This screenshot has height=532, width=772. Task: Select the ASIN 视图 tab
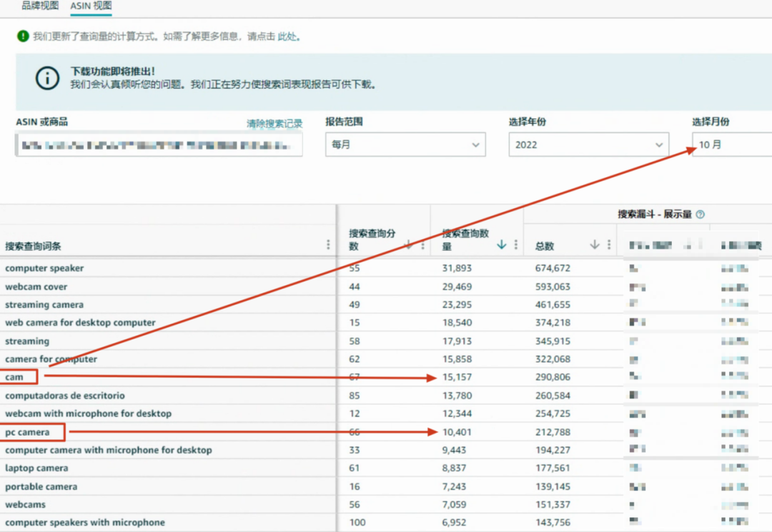click(x=91, y=6)
